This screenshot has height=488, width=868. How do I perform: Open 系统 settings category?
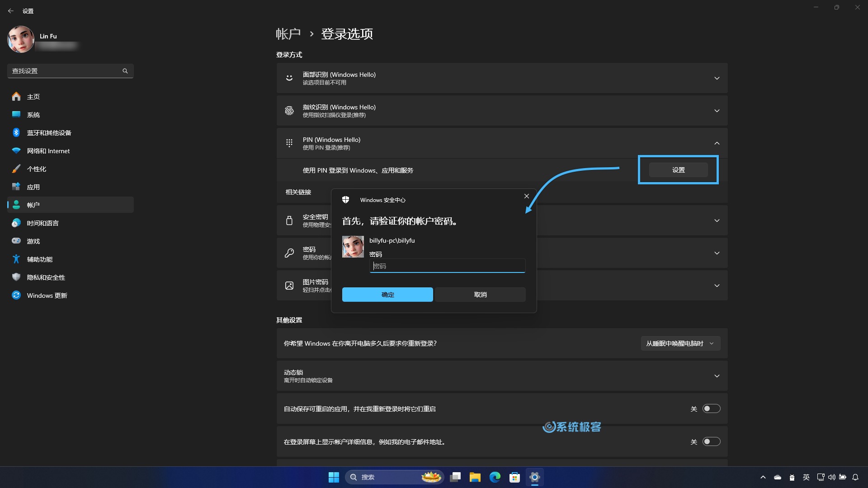coord(70,115)
